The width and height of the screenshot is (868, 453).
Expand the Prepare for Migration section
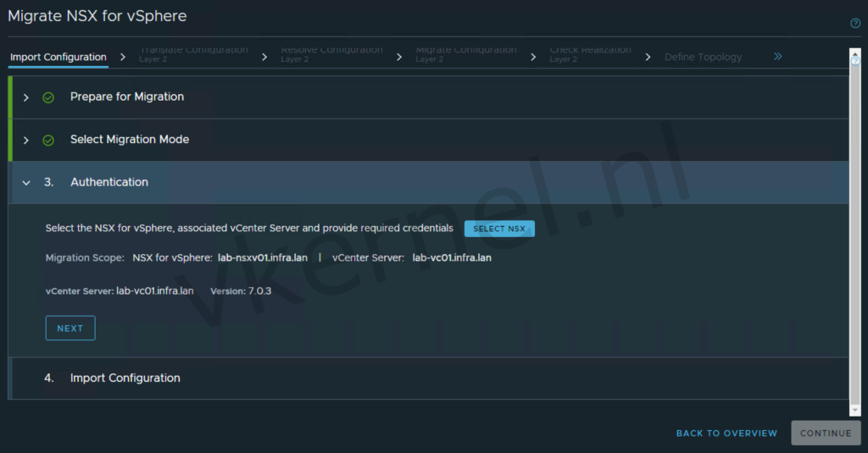tap(26, 97)
